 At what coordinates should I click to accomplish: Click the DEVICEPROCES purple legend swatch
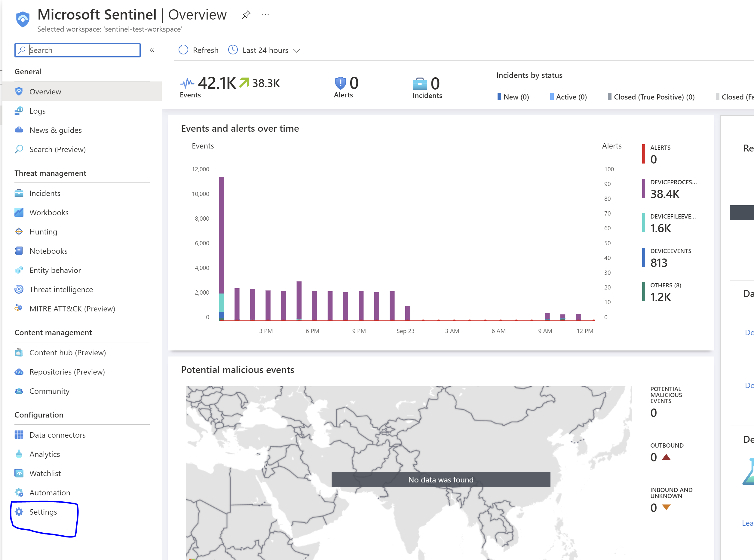[643, 188]
